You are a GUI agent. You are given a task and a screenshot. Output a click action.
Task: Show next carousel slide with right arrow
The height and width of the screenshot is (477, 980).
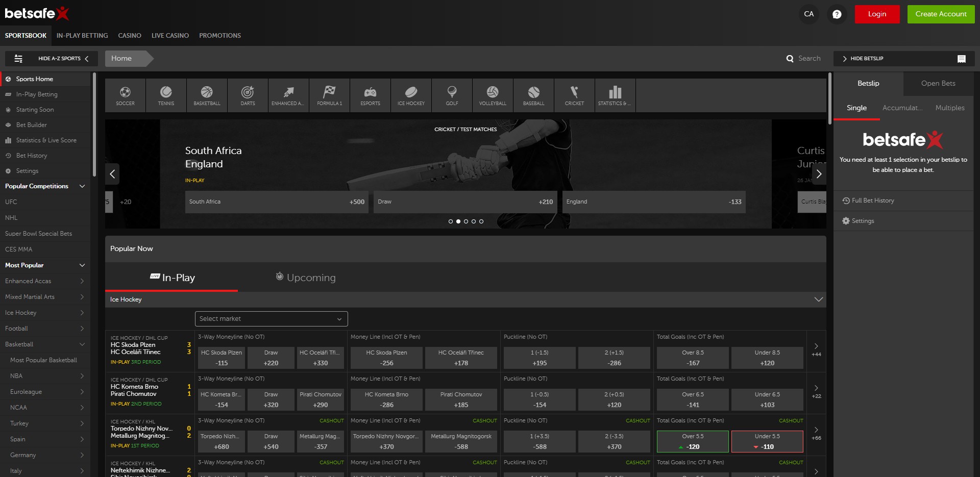point(819,174)
